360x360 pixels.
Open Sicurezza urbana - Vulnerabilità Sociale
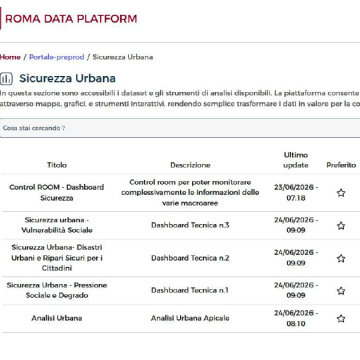coord(57,225)
